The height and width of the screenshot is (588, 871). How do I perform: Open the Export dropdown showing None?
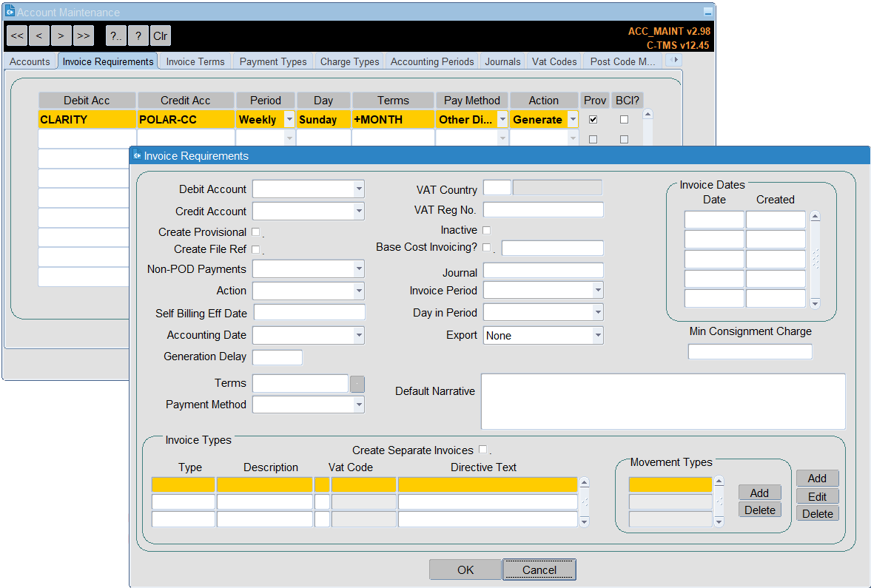tap(598, 335)
